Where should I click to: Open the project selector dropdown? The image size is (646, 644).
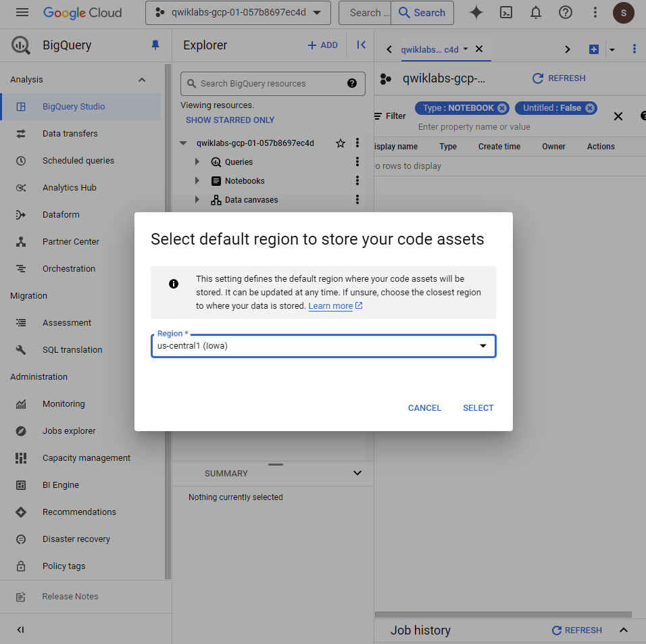(x=238, y=13)
